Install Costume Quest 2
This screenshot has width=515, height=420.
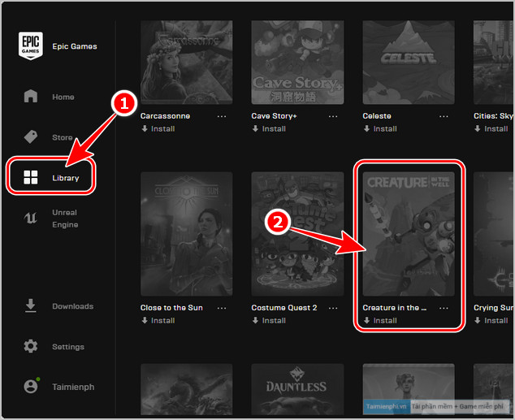269,320
